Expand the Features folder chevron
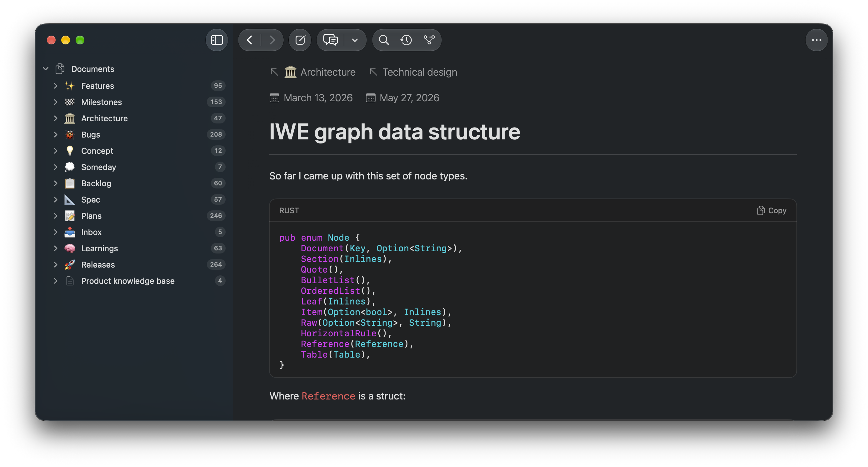This screenshot has height=467, width=868. pyautogui.click(x=56, y=86)
